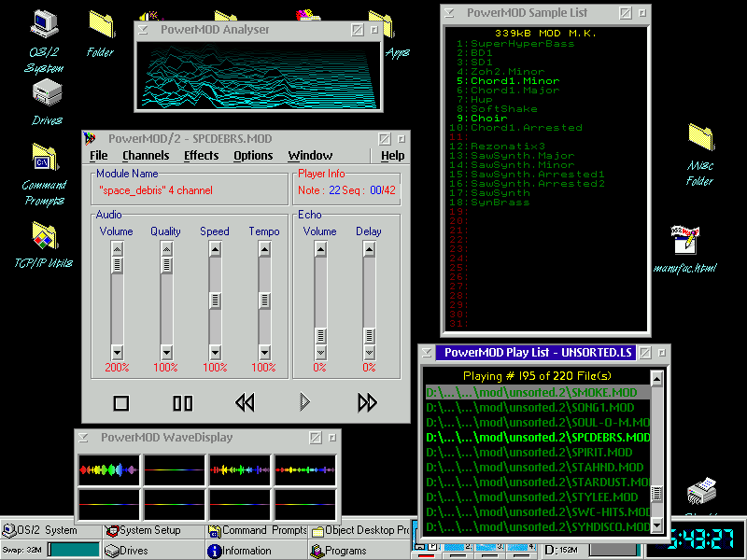The height and width of the screenshot is (560, 747).
Task: Click the PowerMOD Analyser spectrum display
Action: click(259, 76)
